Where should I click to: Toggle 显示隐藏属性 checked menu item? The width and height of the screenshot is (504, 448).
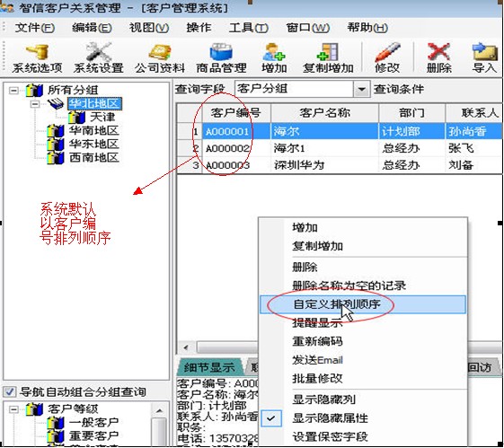(x=330, y=418)
